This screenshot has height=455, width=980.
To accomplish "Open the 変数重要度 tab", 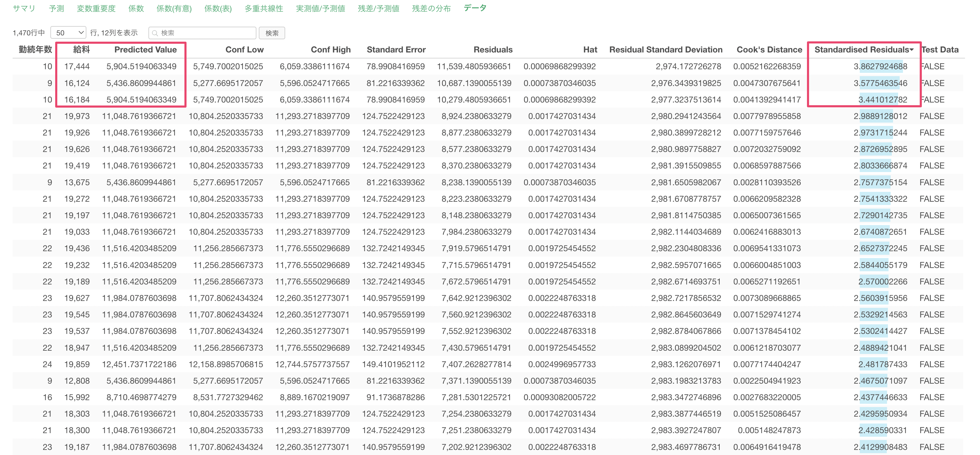I will (96, 8).
